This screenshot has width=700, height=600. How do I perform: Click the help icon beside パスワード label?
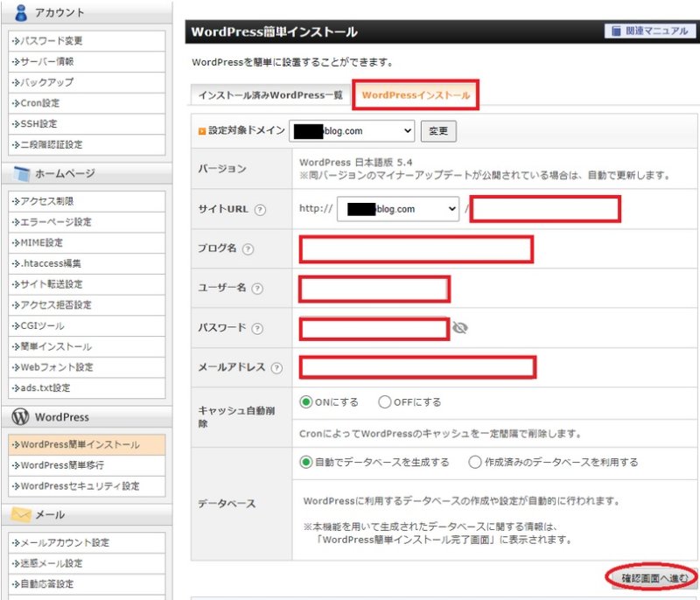257,329
